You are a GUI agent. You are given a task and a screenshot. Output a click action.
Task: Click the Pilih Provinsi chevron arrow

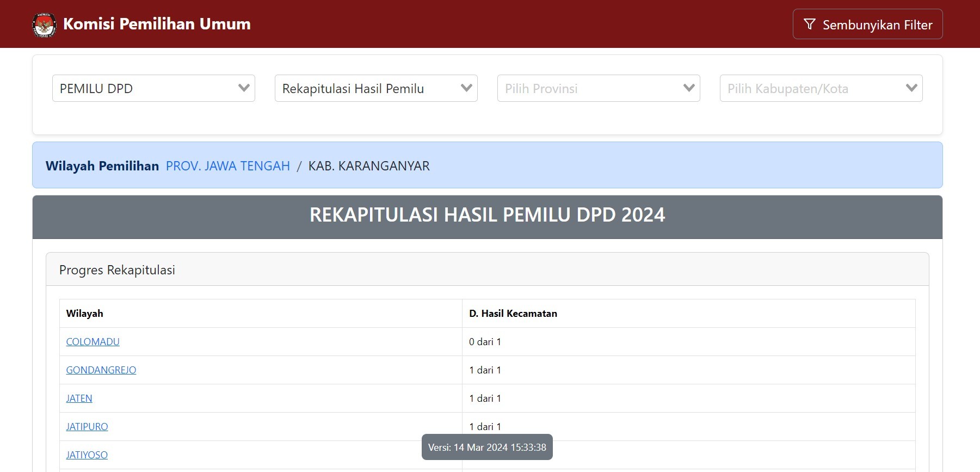click(689, 88)
